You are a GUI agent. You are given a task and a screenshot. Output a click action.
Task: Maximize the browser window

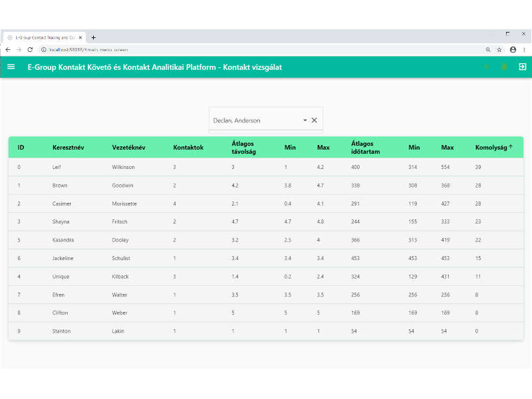click(x=507, y=34)
